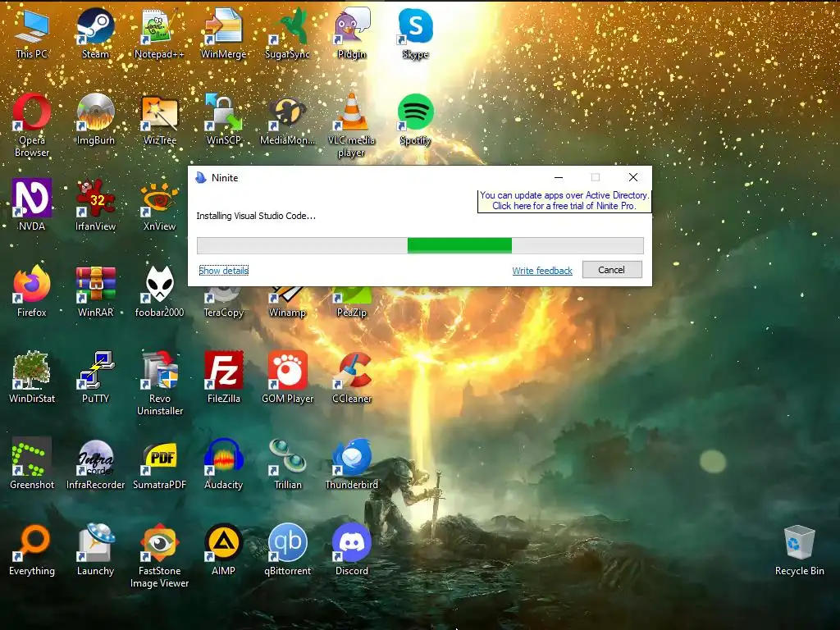This screenshot has width=840, height=630.
Task: Select the WinDirStat desktop icon
Action: point(32,377)
